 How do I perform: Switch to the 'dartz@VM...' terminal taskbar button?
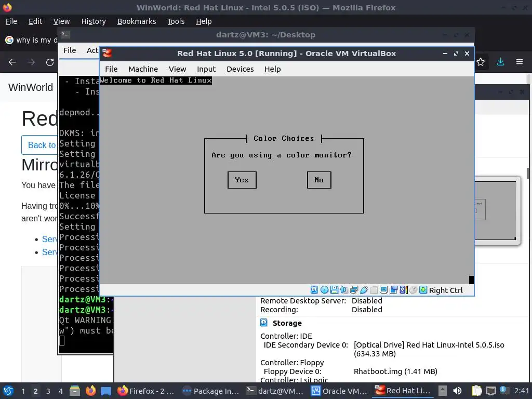(275, 391)
